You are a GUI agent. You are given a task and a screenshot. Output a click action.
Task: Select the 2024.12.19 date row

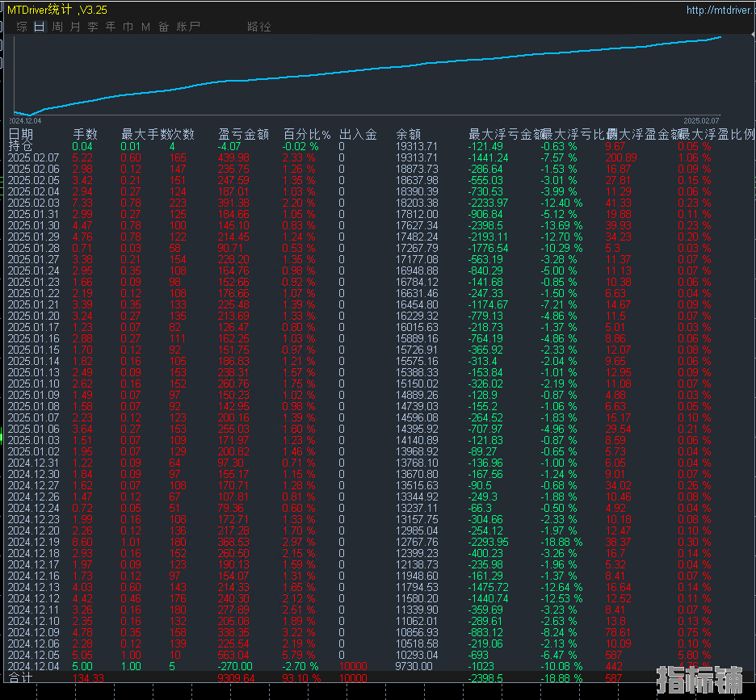click(x=33, y=542)
